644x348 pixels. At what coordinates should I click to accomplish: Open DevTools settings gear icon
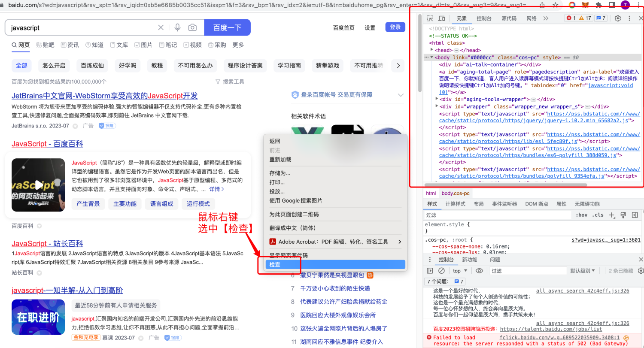[x=618, y=18]
